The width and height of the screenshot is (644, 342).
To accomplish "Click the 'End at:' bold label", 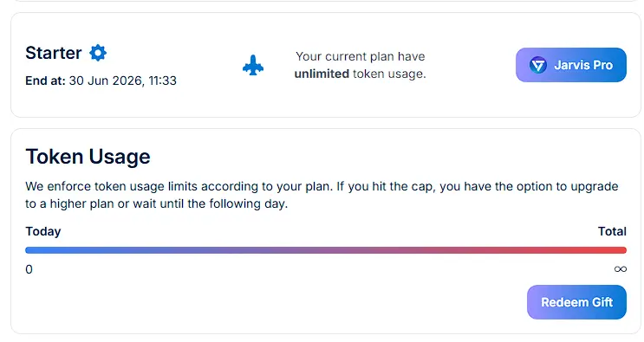I will (45, 81).
